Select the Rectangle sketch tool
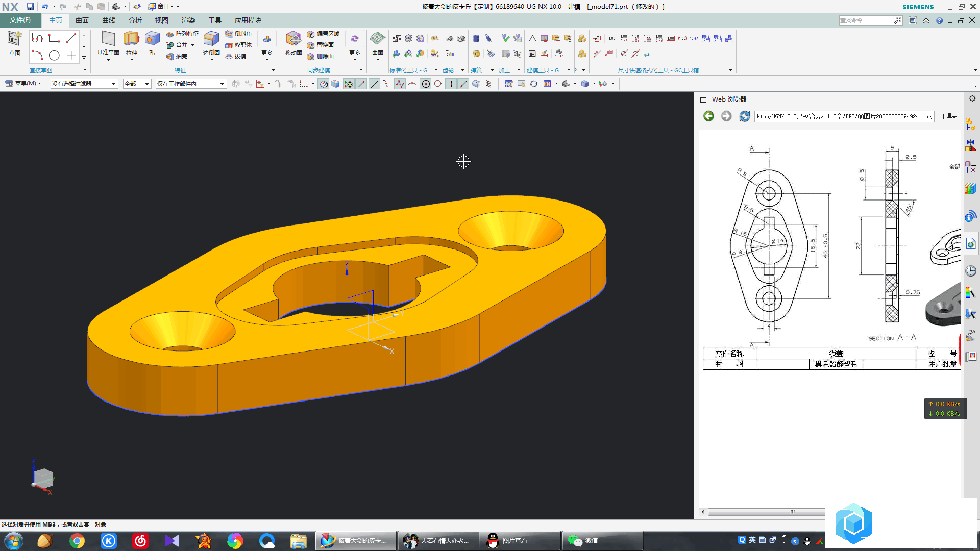The height and width of the screenshot is (551, 980). [54, 38]
